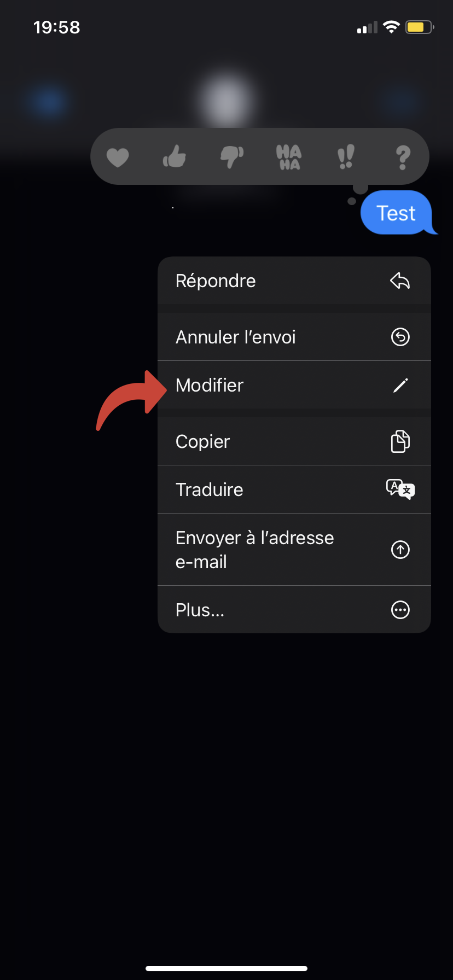The width and height of the screenshot is (453, 980).
Task: Select Répondre from the menu
Action: [294, 281]
